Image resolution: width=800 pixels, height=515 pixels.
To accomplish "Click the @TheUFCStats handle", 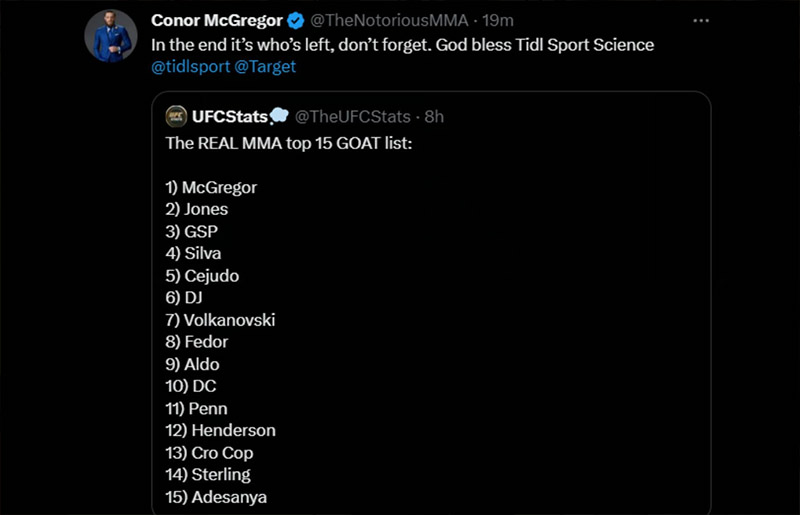I will click(350, 117).
